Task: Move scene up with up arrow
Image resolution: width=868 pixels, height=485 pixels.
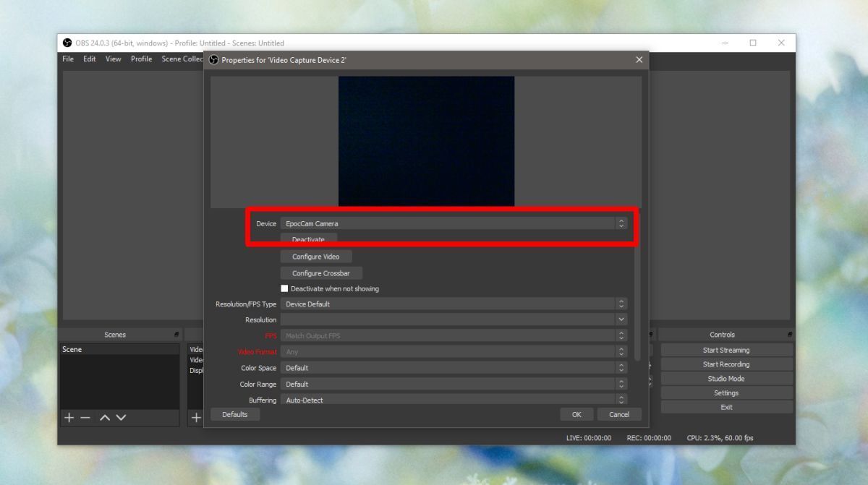Action: [105, 418]
